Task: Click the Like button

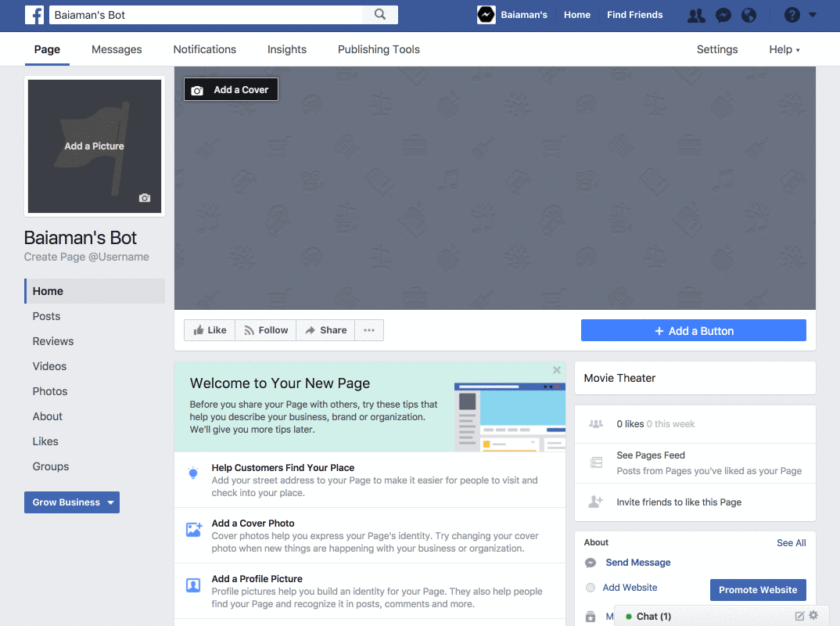Action: tap(210, 330)
